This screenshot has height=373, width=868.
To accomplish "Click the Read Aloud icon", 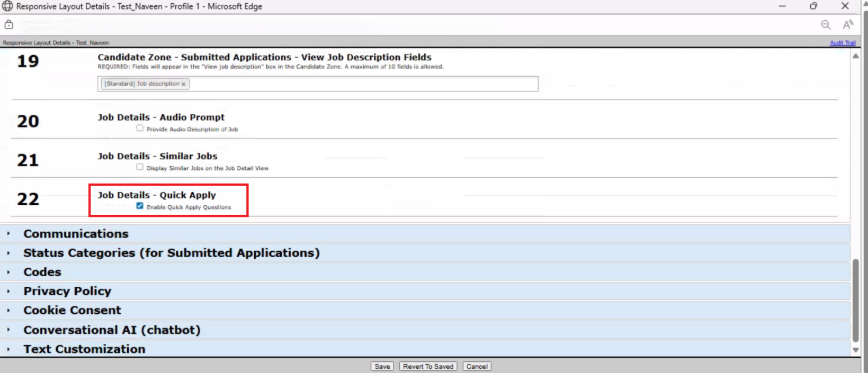I will click(848, 25).
